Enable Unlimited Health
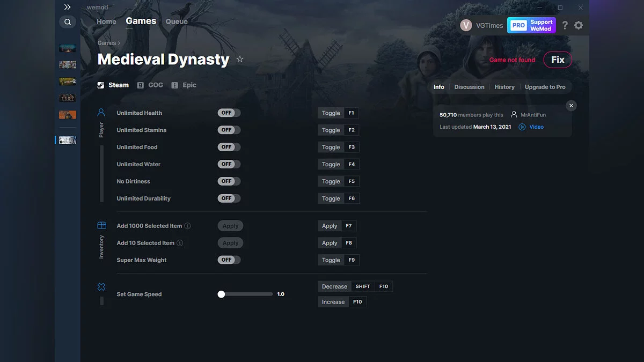Image resolution: width=644 pixels, height=362 pixels. click(x=229, y=113)
